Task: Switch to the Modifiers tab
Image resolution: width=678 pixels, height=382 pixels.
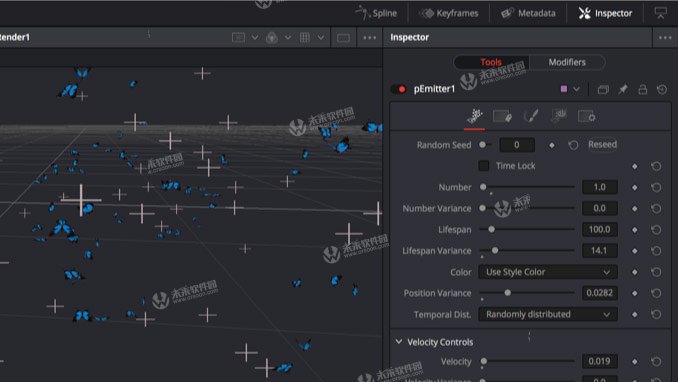Action: 567,62
